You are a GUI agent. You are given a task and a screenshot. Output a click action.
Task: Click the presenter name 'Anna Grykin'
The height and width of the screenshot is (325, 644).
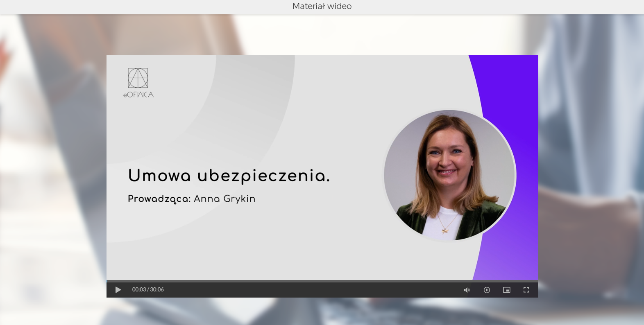(224, 199)
